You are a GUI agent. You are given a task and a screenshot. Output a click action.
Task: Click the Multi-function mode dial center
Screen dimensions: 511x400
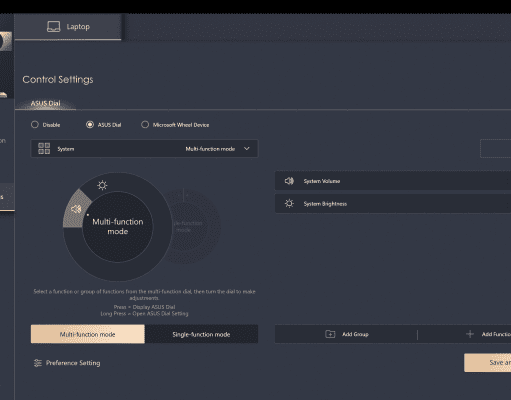[118, 227]
